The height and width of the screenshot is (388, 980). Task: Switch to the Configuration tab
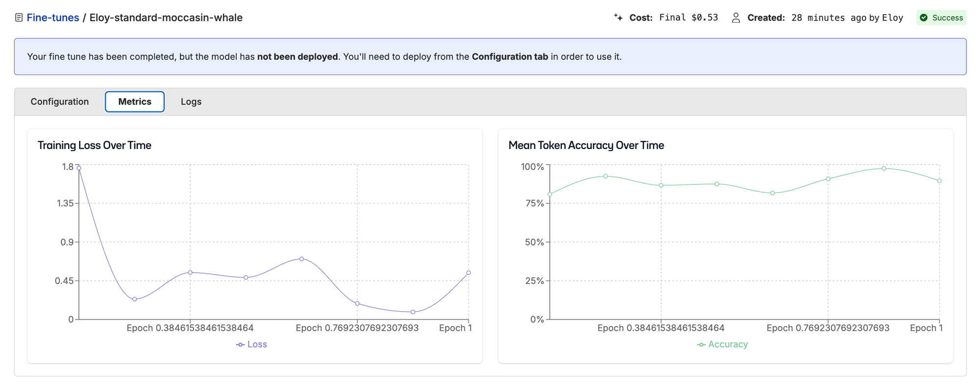tap(60, 102)
